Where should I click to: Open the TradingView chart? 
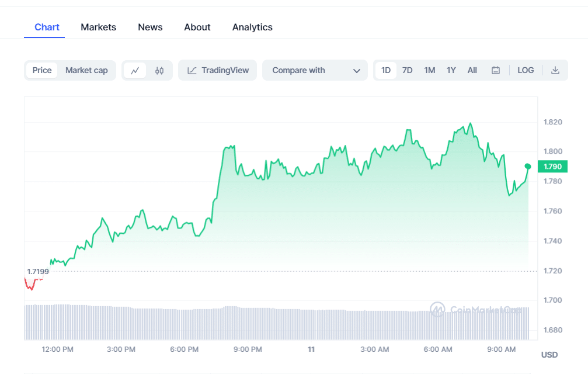pyautogui.click(x=217, y=70)
